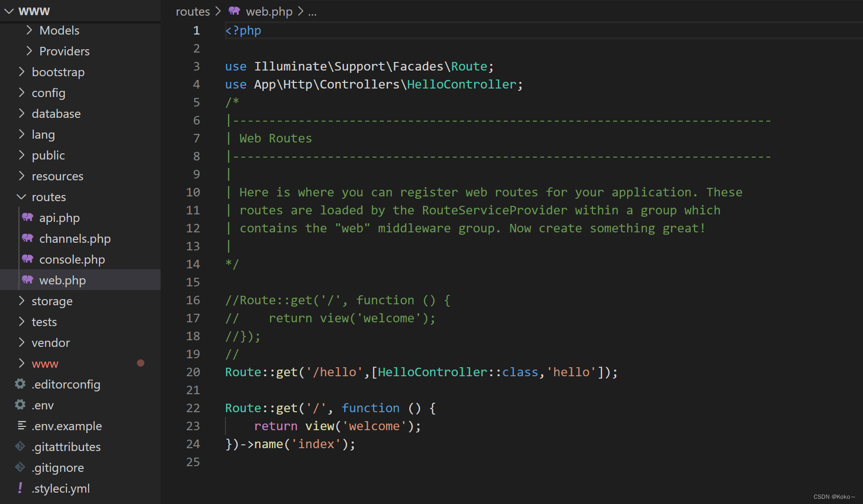863x504 pixels.
Task: Expand the tests folder chevron
Action: [21, 321]
